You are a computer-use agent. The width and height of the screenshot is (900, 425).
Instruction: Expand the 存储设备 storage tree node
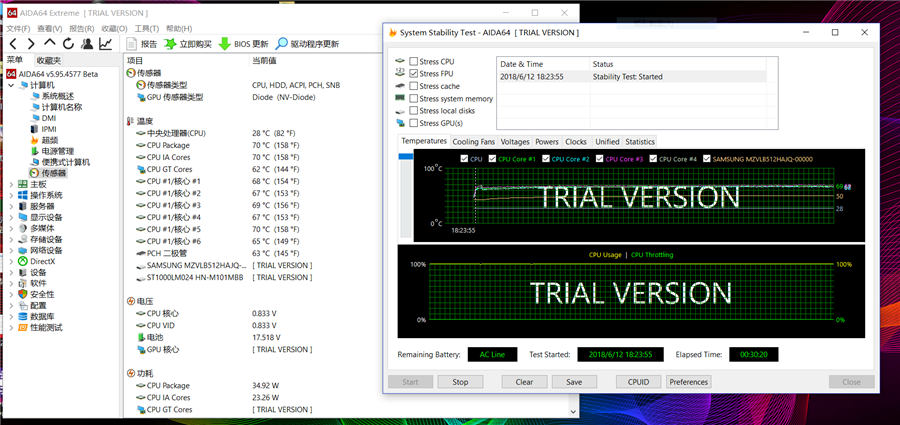coord(11,239)
